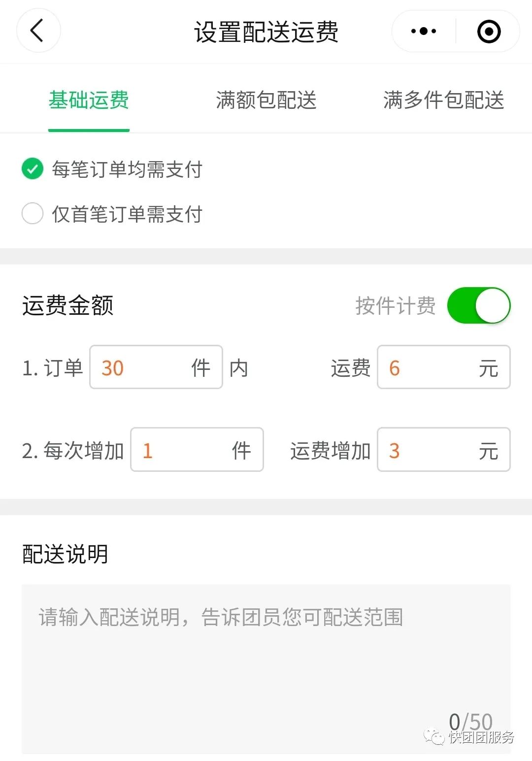Open the 满额包配送 tab
The image size is (532, 761).
[x=266, y=100]
